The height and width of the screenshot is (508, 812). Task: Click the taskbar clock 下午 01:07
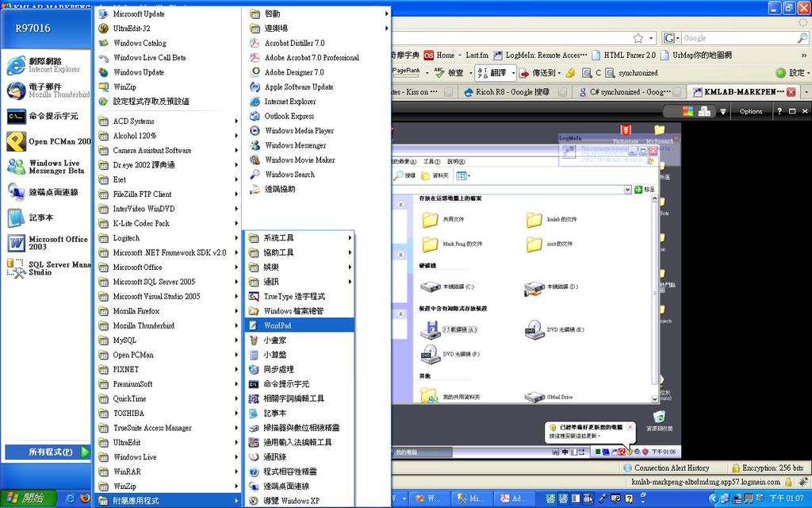point(786,498)
